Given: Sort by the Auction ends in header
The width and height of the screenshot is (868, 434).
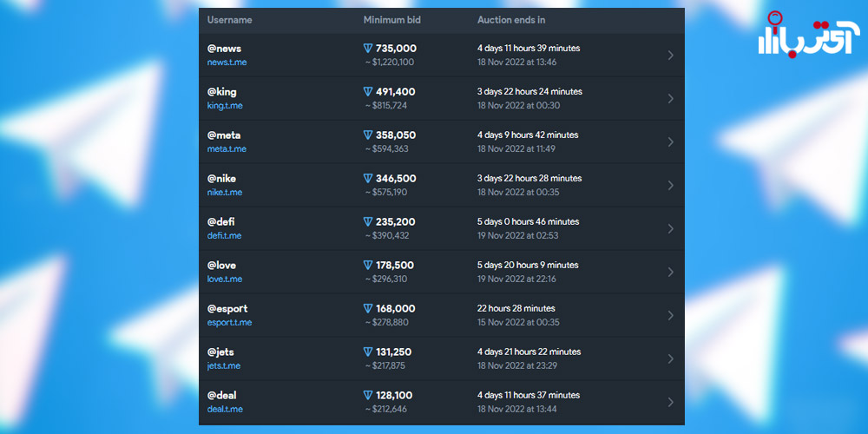Looking at the screenshot, I should pyautogui.click(x=511, y=20).
